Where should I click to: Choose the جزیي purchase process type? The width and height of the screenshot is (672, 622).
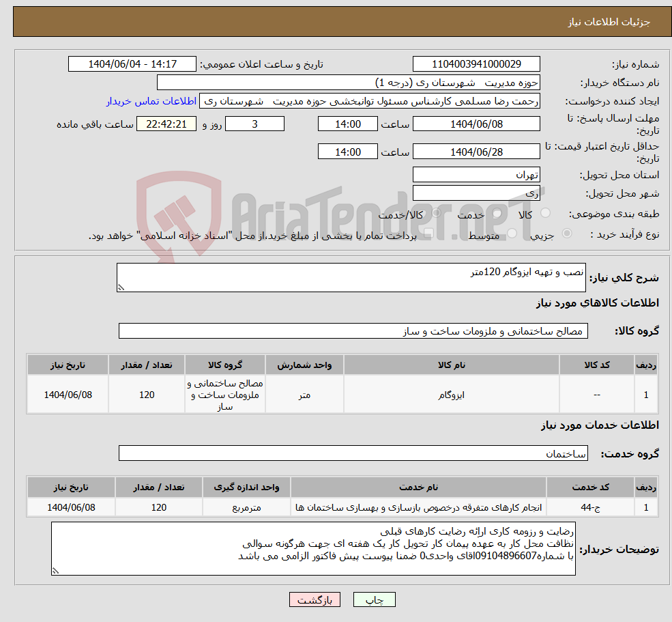tap(567, 233)
